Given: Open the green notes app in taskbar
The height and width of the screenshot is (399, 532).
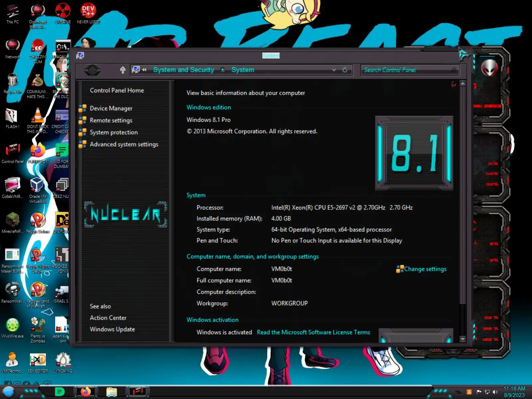Looking at the screenshot, I should click(x=60, y=392).
